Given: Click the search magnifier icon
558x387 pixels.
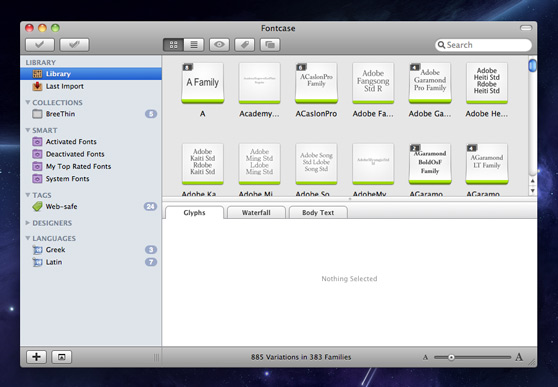Looking at the screenshot, I should [441, 45].
